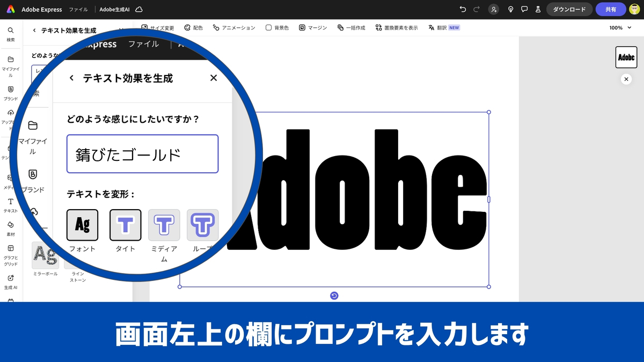Viewport: 644px width, 362px height.
Task: Open the グラフとグリッド panel
Action: coord(11,255)
